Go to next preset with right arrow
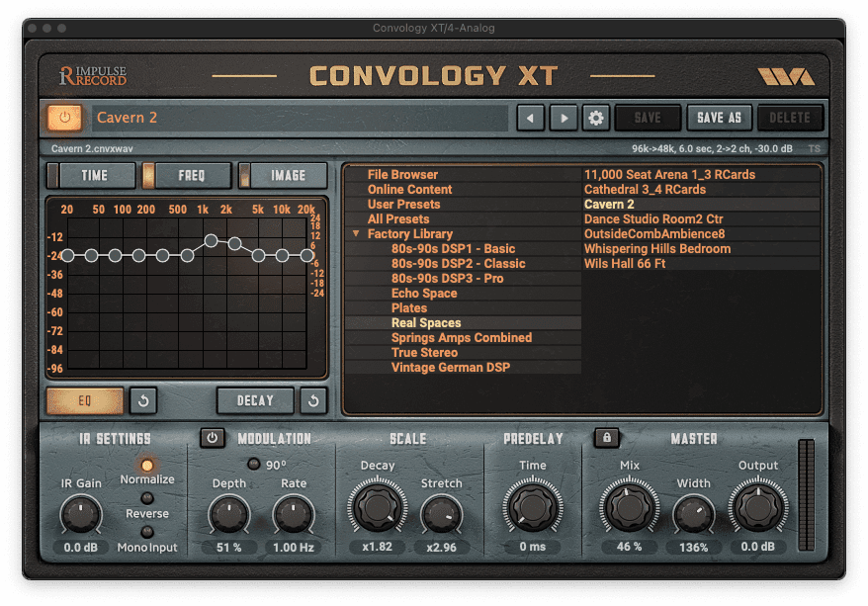Viewport: 868px width, 606px height. tap(563, 117)
